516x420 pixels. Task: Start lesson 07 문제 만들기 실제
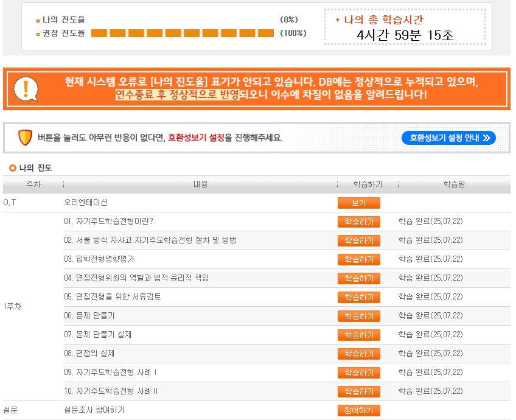[x=359, y=335]
